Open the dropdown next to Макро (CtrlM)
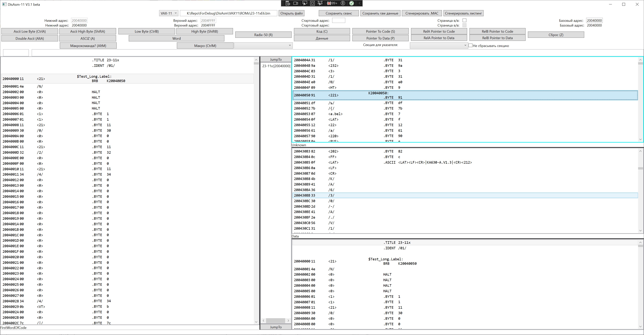The width and height of the screenshot is (644, 335). point(264,45)
